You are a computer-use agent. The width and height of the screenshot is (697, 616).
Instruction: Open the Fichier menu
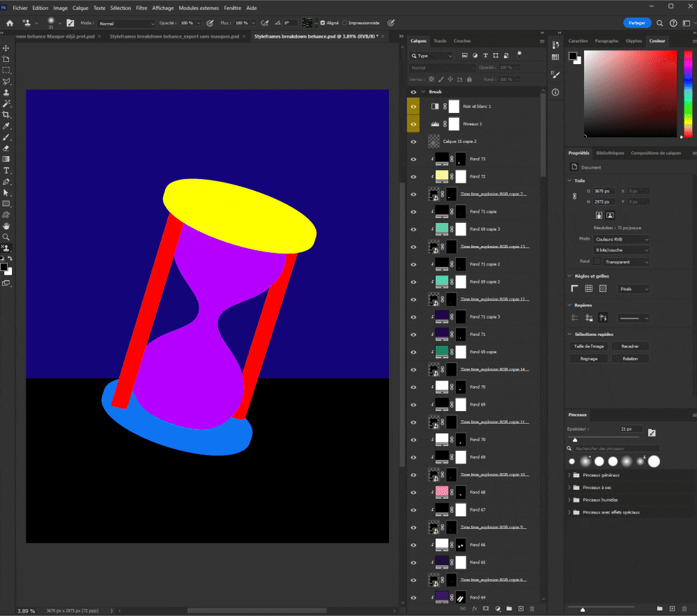[x=20, y=8]
